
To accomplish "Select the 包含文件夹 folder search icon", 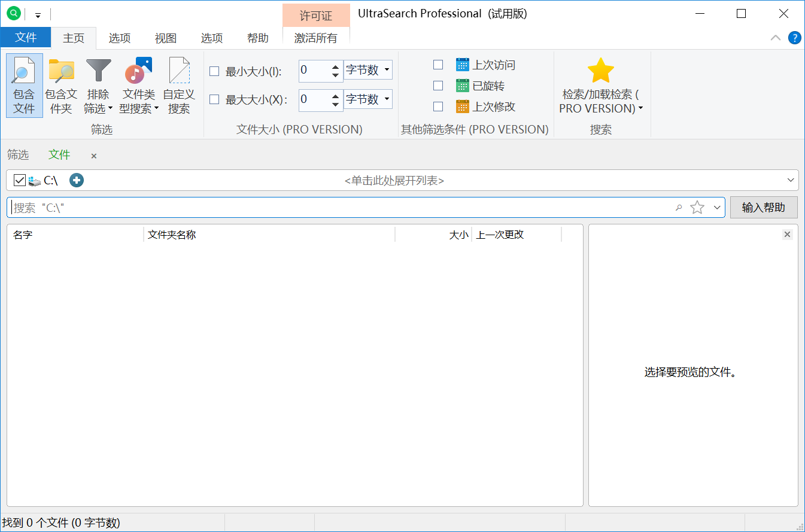I will coord(61,85).
